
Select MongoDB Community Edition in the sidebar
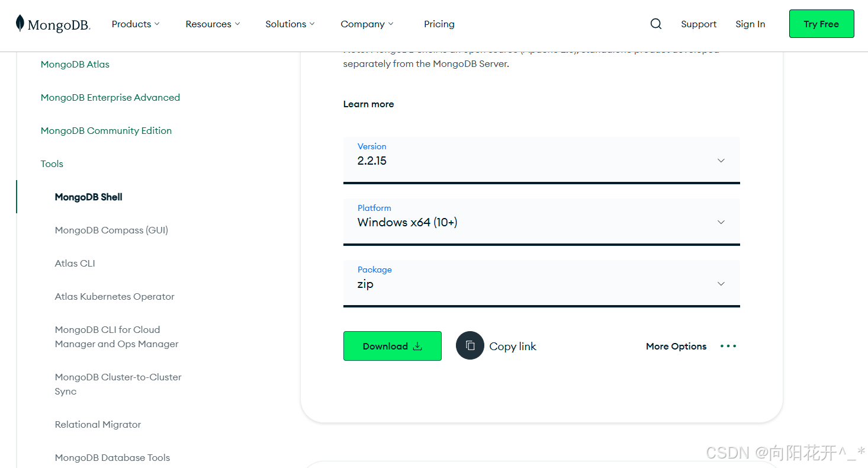point(106,130)
